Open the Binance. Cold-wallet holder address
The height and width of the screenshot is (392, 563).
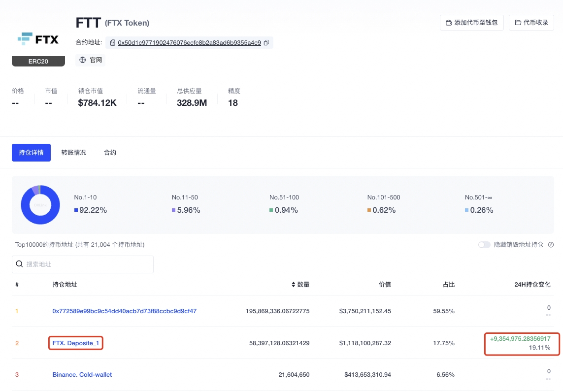[82, 375]
